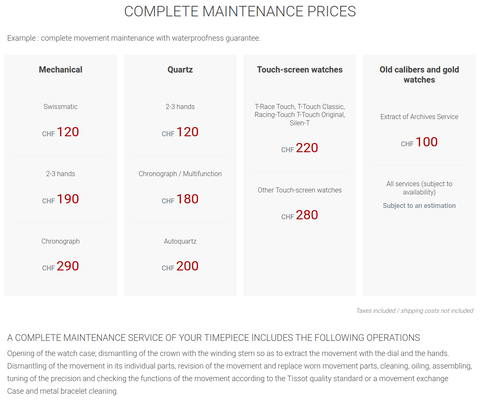Click the CHF 280 price
This screenshot has height=400, width=480.
300,215
